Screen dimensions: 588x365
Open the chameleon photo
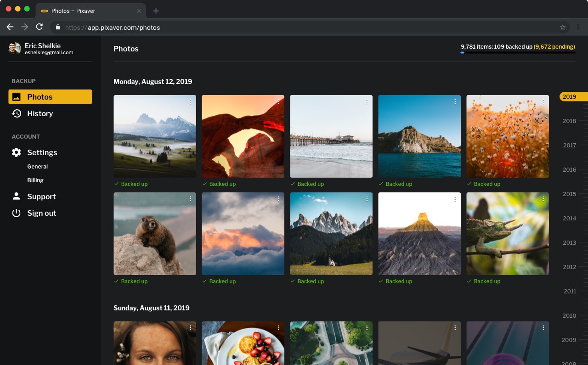[508, 234]
